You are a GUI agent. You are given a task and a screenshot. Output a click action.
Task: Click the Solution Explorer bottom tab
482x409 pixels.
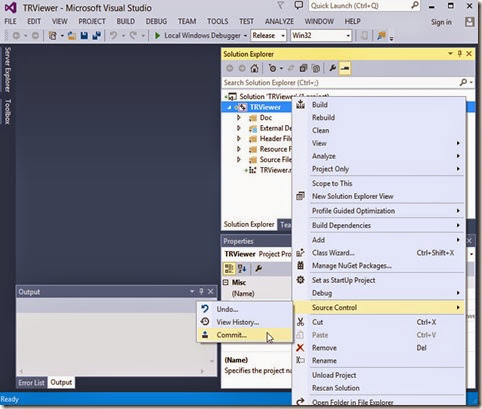(249, 224)
